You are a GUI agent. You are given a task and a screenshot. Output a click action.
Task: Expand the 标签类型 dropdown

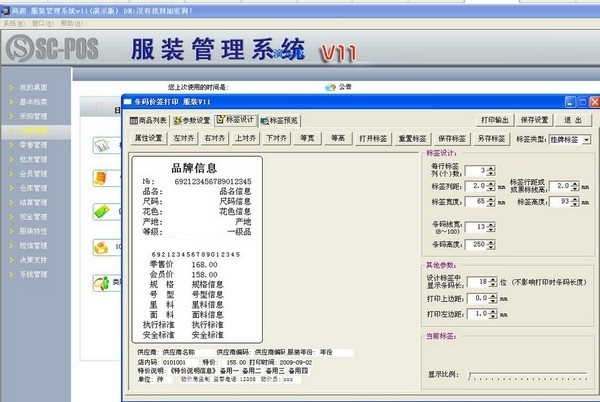click(x=587, y=140)
